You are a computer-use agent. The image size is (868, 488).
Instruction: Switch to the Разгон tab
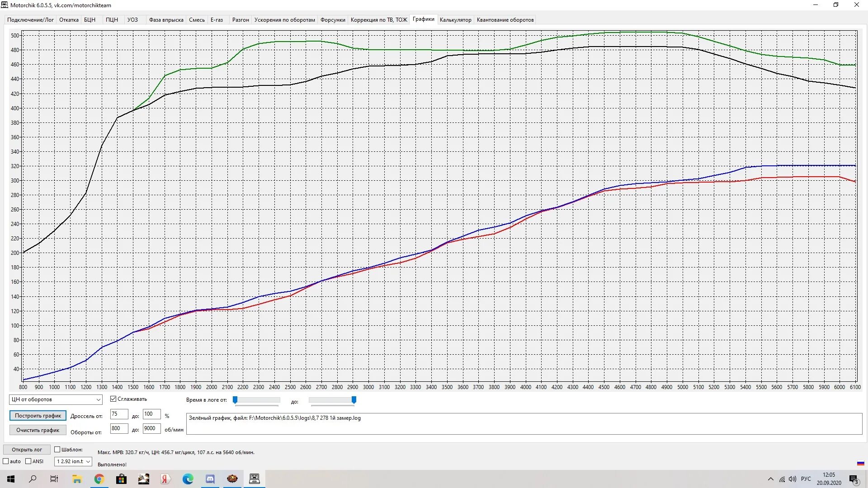241,20
